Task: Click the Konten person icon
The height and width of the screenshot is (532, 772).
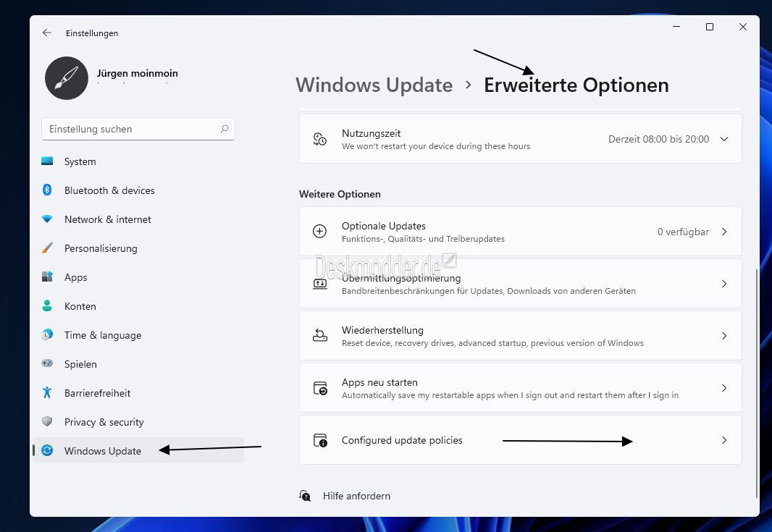Action: 47,306
